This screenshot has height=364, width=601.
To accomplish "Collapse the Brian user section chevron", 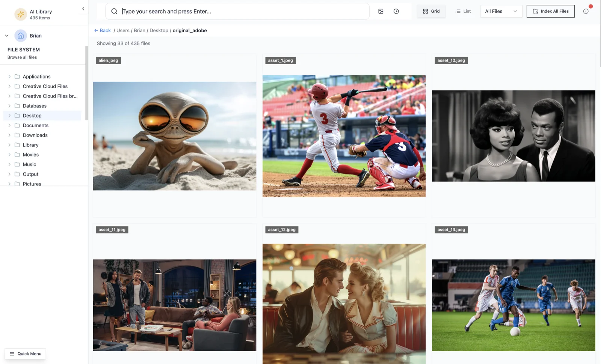I will tap(7, 36).
